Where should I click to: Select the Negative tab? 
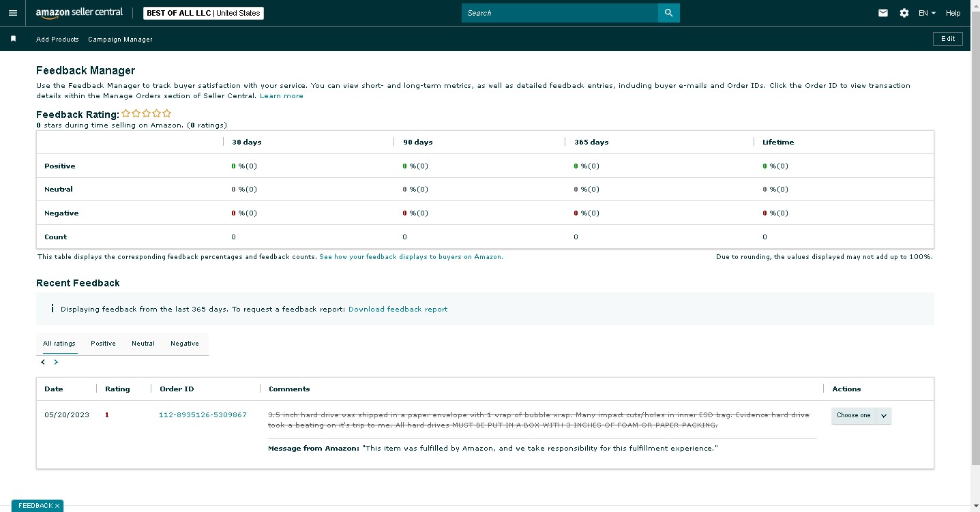tap(185, 344)
